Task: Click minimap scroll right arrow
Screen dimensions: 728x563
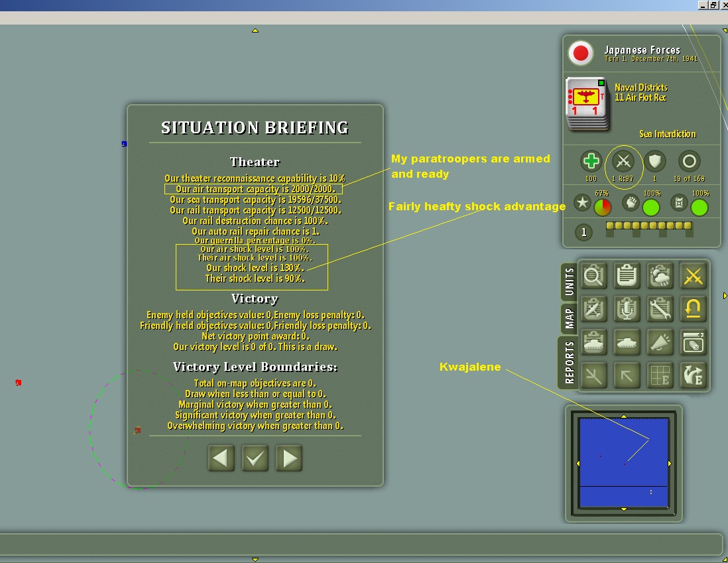Action: coord(669,463)
